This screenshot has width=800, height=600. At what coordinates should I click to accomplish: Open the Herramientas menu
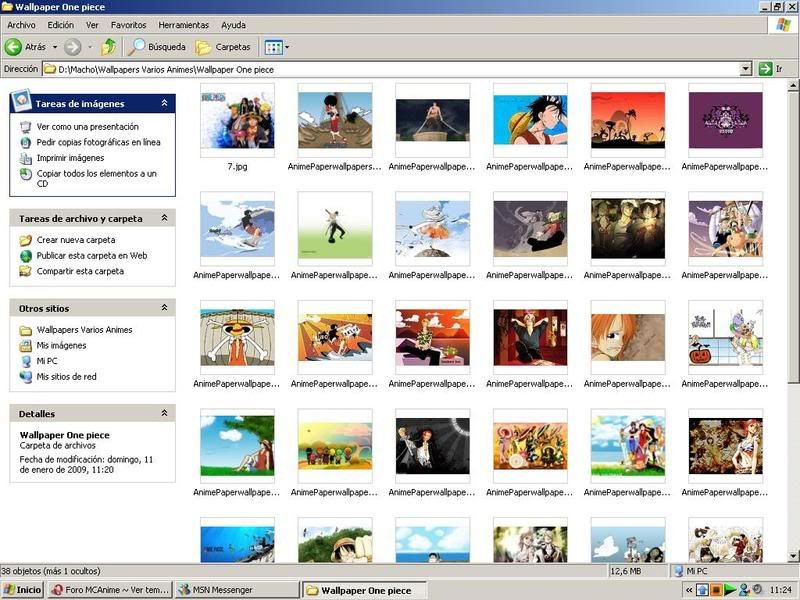tap(184, 24)
